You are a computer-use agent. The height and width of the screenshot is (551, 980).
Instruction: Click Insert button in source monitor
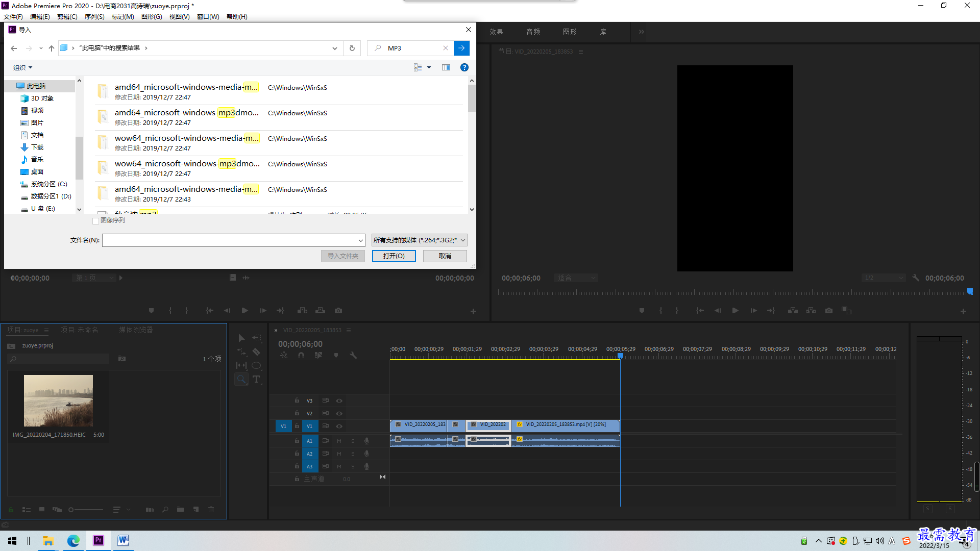(x=303, y=311)
